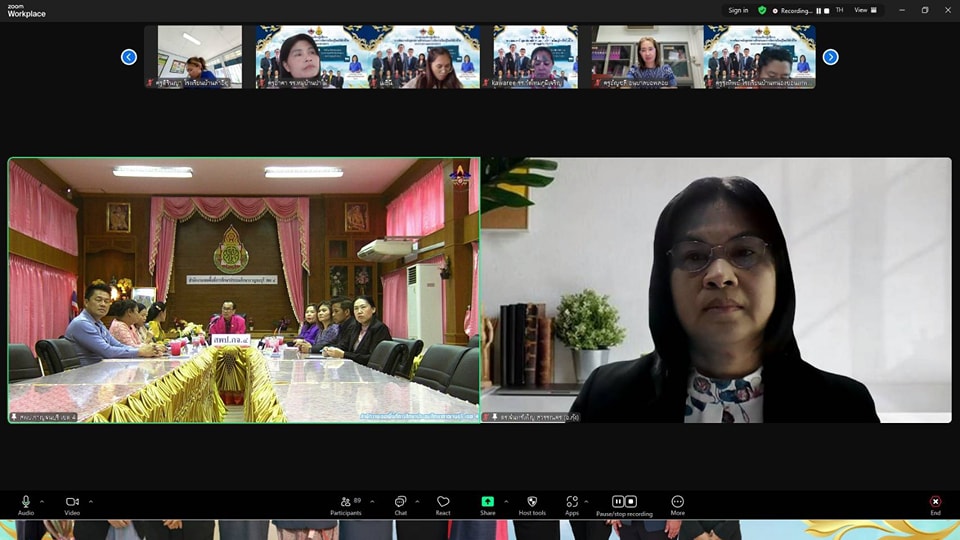Select the conference room video tile

point(244,290)
